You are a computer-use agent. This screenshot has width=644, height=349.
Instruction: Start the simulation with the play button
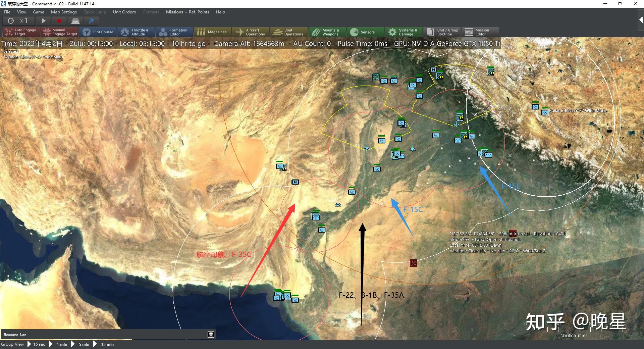[43, 21]
